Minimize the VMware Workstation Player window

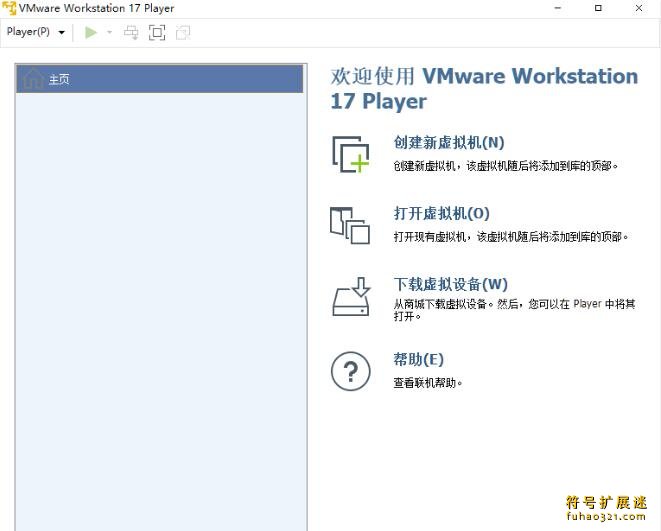pos(557,8)
